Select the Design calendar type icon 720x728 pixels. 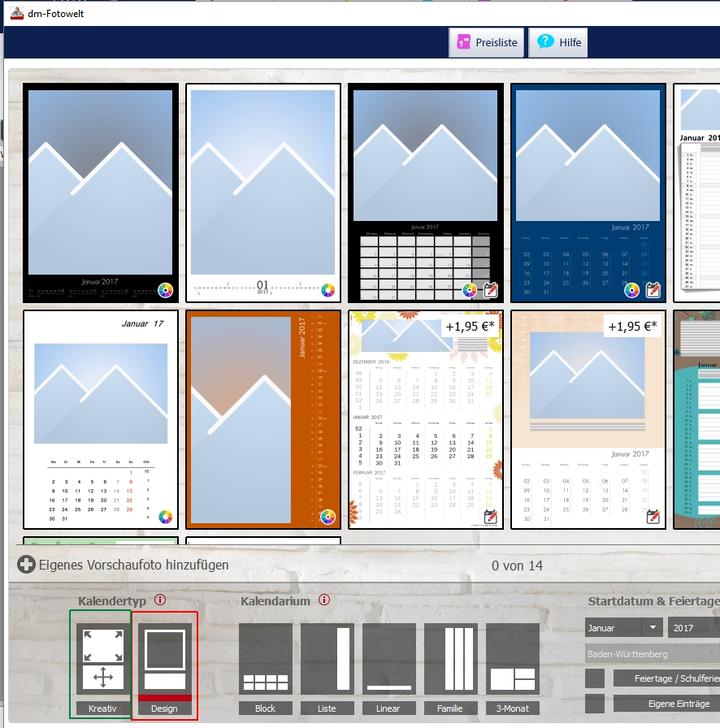[165, 658]
